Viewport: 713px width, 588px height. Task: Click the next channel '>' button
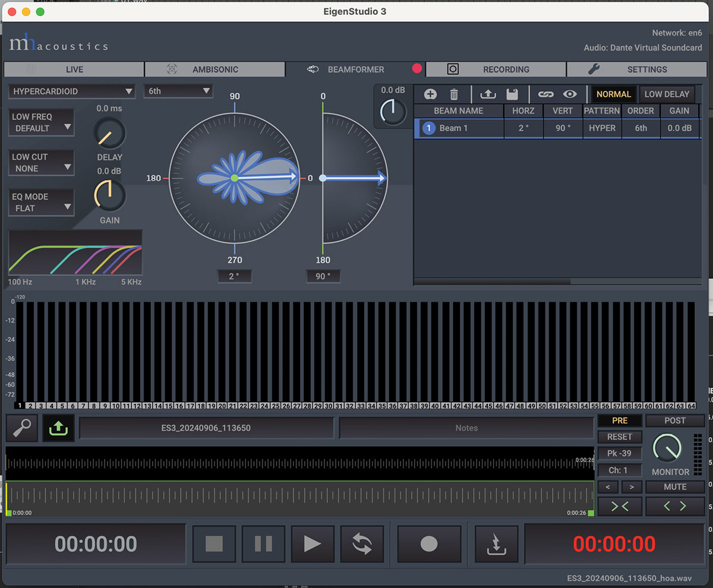(632, 488)
